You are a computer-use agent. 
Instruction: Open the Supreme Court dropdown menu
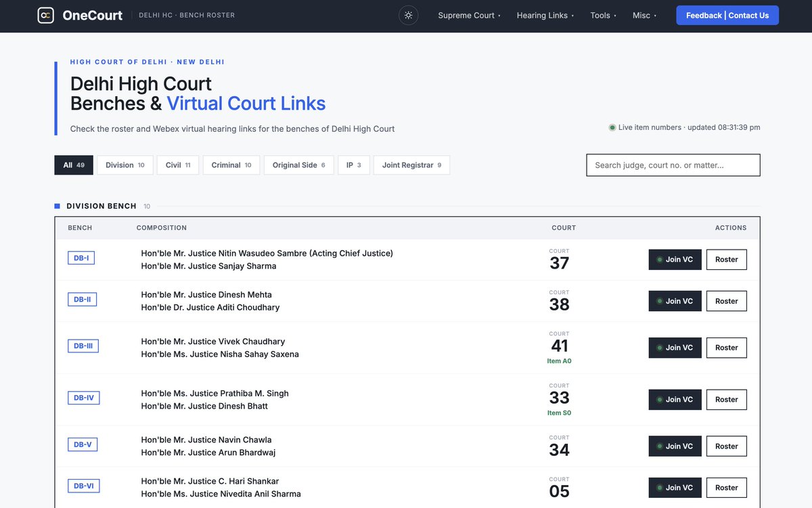pos(469,16)
